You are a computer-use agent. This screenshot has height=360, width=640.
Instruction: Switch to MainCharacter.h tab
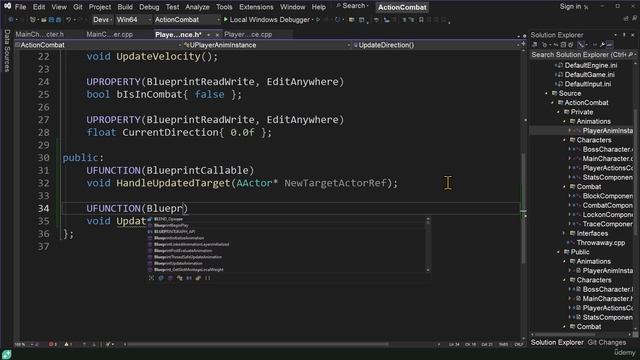click(x=40, y=35)
